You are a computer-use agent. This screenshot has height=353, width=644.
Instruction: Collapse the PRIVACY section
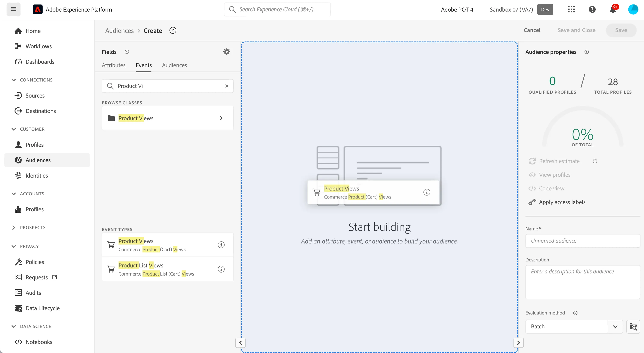25,246
